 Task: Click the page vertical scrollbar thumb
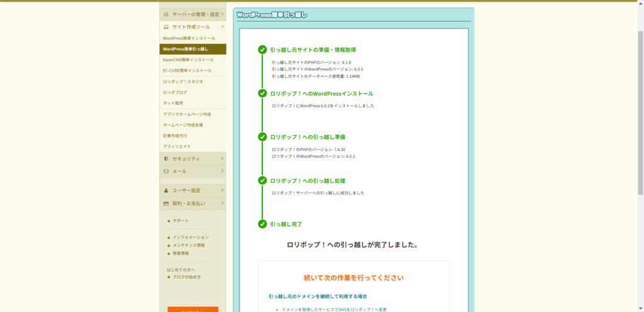pyautogui.click(x=640, y=113)
